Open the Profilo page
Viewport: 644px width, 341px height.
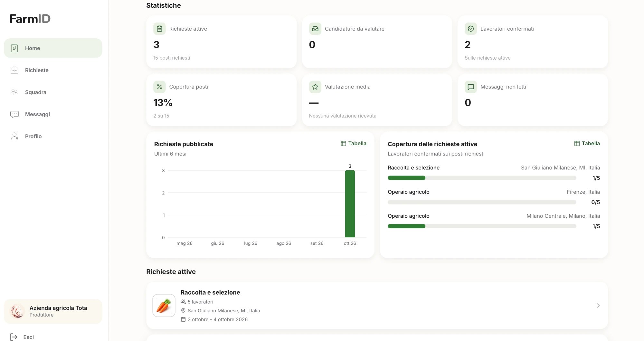53,136
